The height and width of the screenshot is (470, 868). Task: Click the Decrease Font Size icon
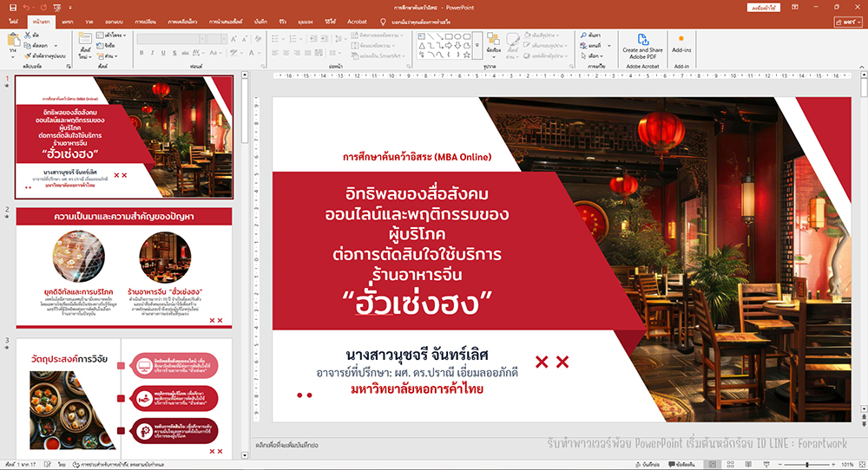(x=246, y=39)
